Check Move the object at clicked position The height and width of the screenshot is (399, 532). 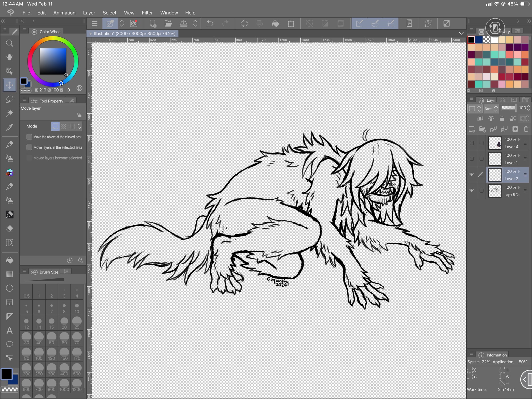pos(29,137)
